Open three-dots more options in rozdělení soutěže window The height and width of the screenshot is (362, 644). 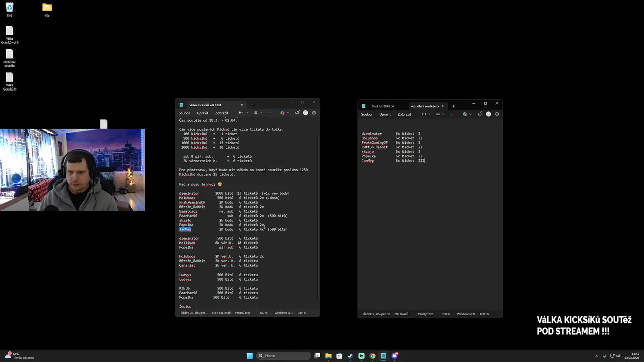pos(451,114)
